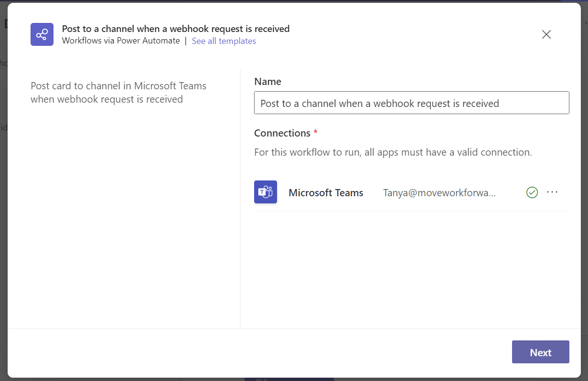Viewport: 588px width, 381px height.
Task: Click the Next button
Action: point(541,352)
